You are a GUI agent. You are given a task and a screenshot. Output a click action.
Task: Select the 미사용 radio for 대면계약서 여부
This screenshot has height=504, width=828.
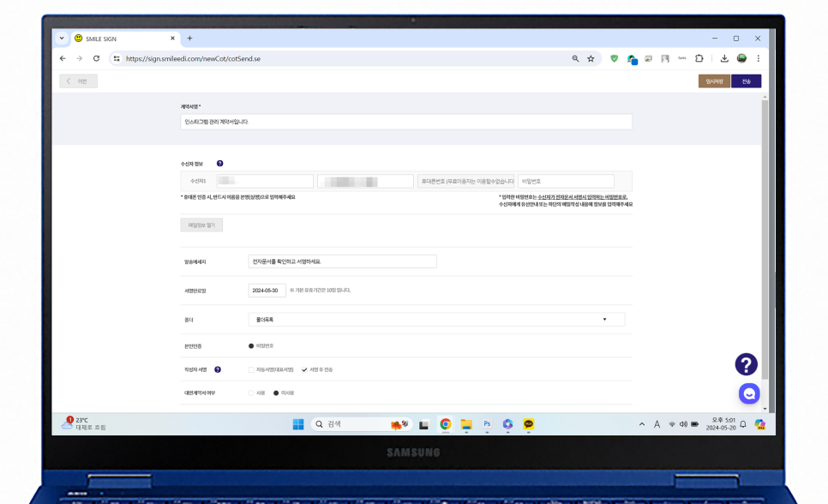276,393
